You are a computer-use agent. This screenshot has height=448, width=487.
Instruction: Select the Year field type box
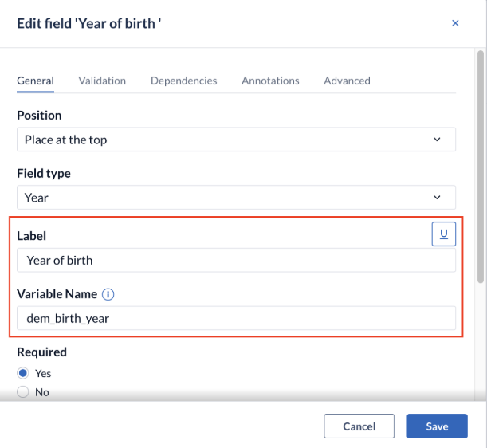236,197
